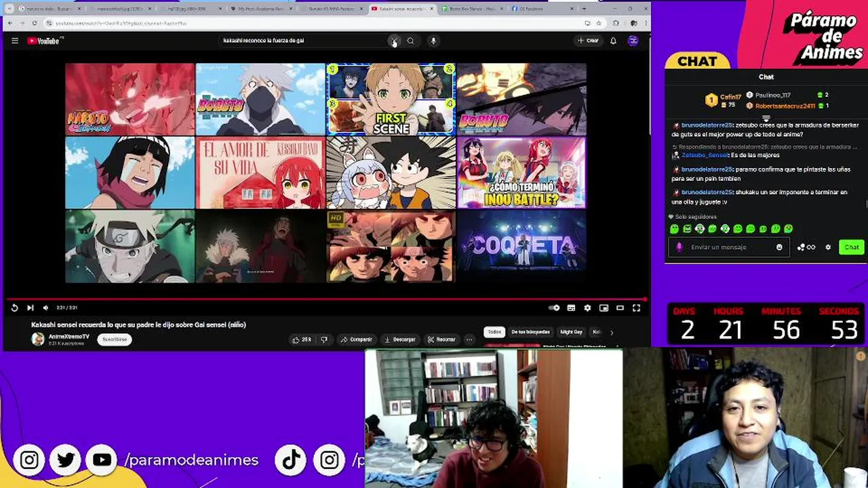Open the AnimeXtremoTV channel avatar
Image resolution: width=868 pixels, height=488 pixels.
tap(38, 339)
